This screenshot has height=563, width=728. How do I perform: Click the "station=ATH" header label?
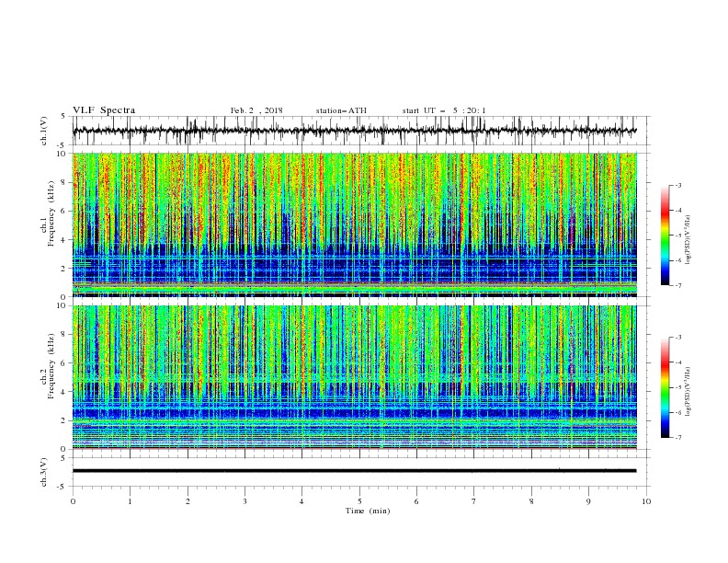click(341, 110)
